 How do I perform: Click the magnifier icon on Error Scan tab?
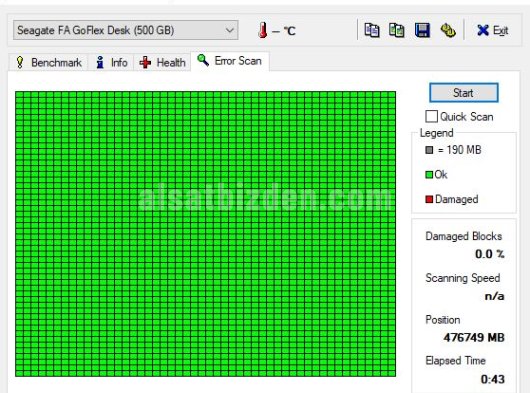point(203,60)
